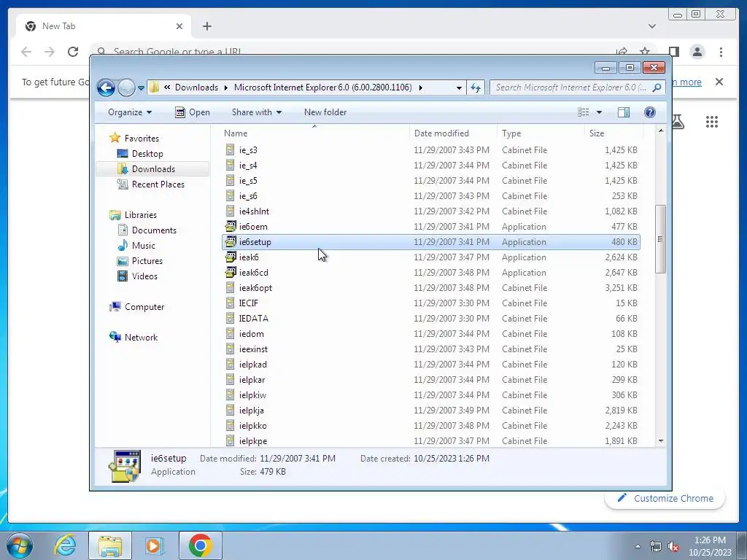Select Libraries in the navigation pane
This screenshot has height=560, width=747.
click(x=141, y=215)
